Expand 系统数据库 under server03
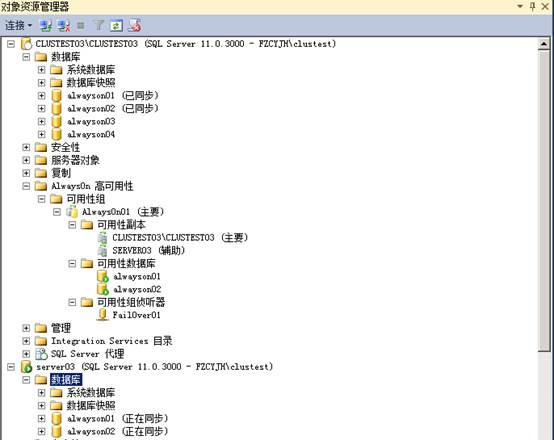 point(41,393)
